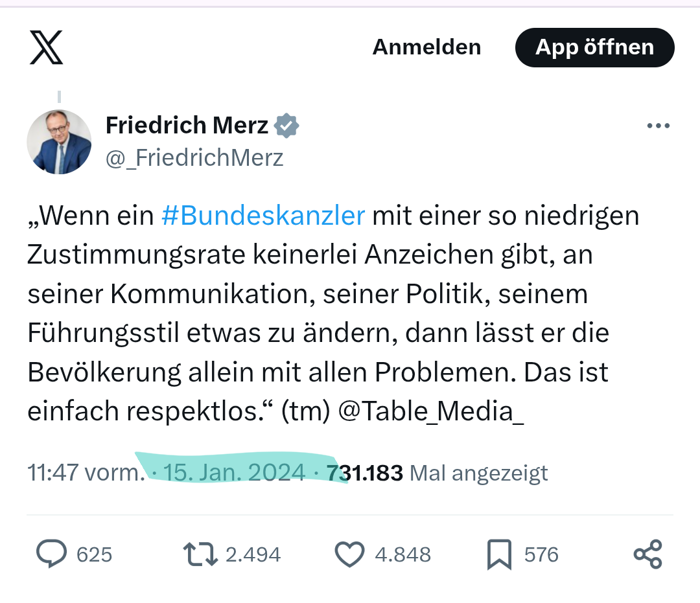Click the share icon
Image resolution: width=700 pixels, height=603 pixels.
[x=647, y=554]
